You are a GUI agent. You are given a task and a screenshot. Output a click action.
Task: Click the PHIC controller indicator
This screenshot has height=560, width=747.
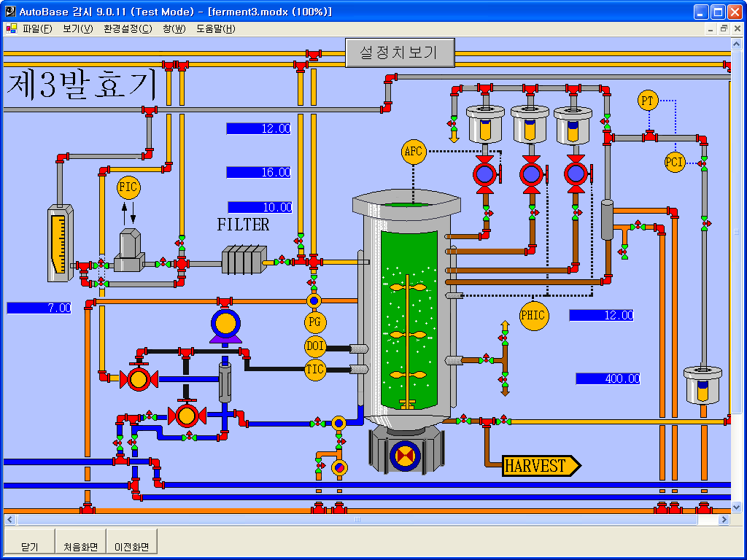533,316
